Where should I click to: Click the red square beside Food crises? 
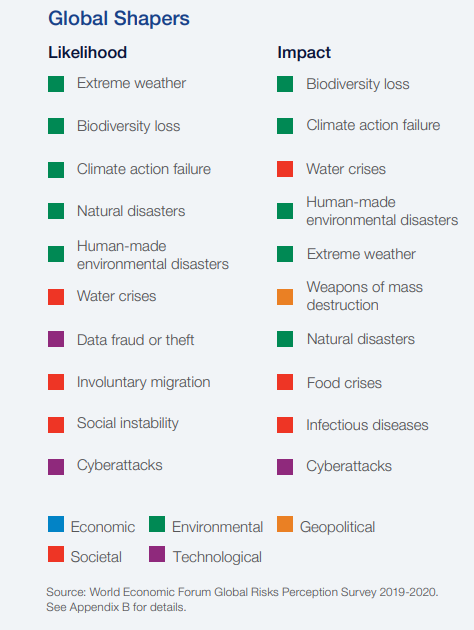click(x=285, y=382)
